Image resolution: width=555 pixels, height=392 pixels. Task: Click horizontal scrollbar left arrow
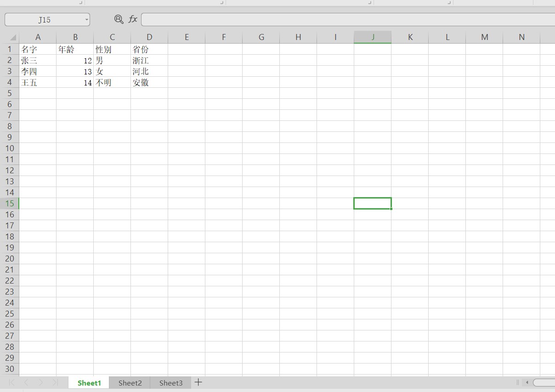coord(527,382)
